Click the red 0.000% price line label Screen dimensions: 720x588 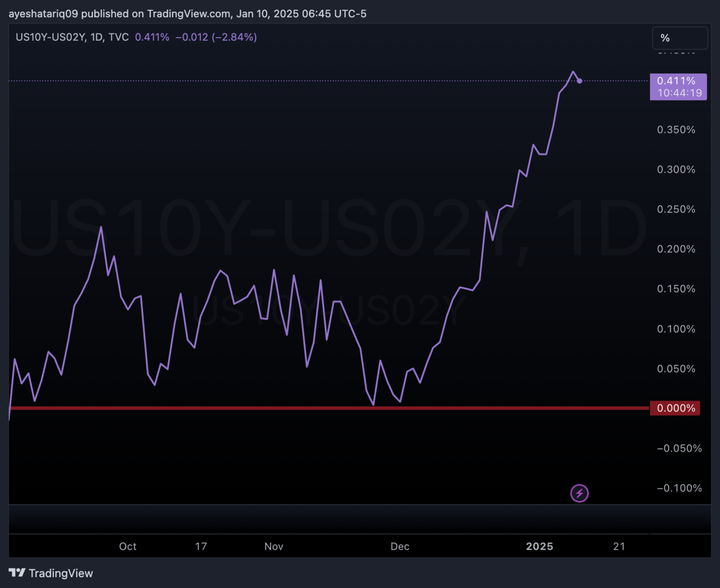pyautogui.click(x=675, y=408)
